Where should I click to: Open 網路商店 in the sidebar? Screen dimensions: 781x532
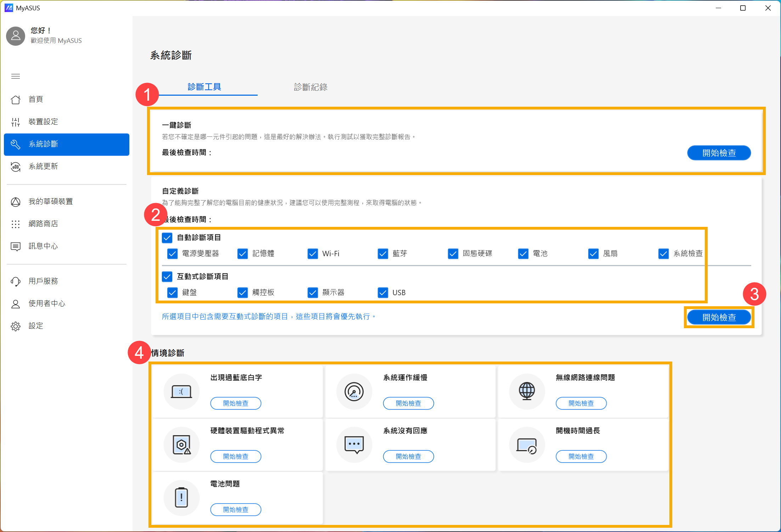tap(43, 224)
